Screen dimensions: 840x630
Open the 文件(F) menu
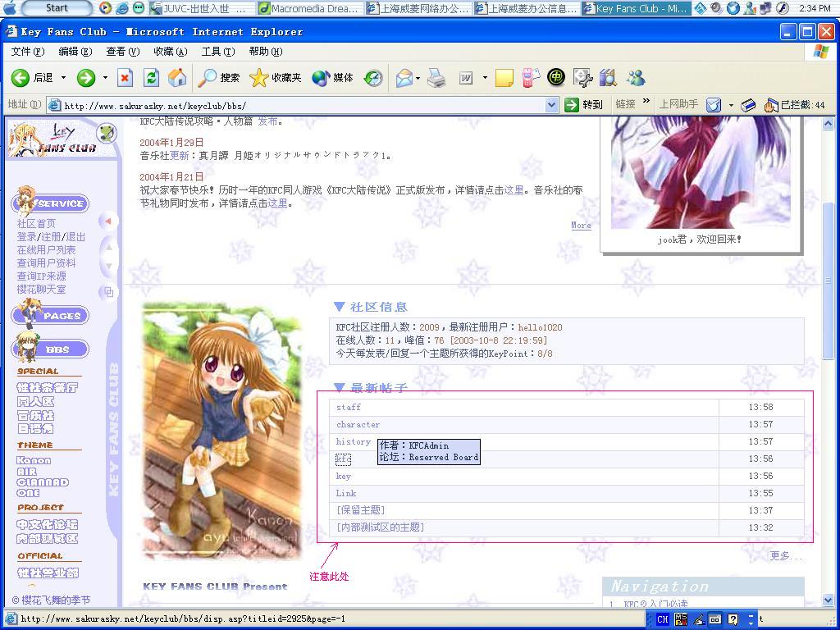pos(27,52)
